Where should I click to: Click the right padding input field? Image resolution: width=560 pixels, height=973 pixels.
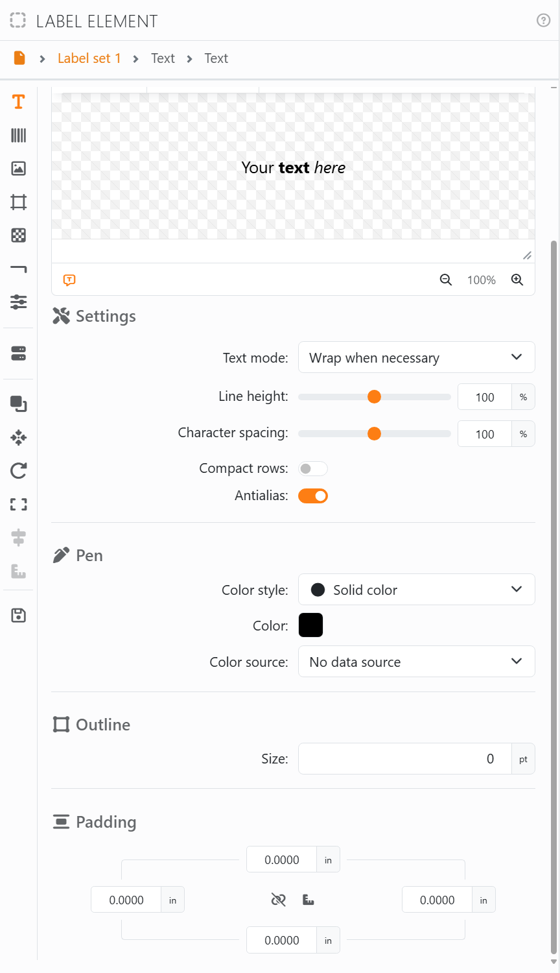click(437, 900)
